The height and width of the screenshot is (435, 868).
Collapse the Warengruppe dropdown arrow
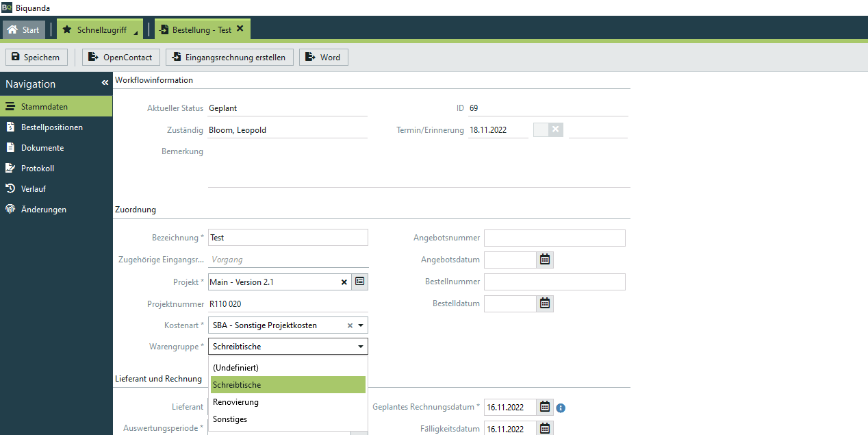point(361,347)
